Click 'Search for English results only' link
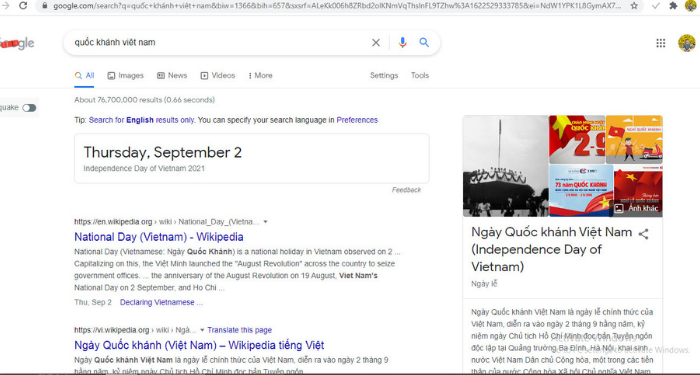This screenshot has height=375, width=700. click(142, 120)
